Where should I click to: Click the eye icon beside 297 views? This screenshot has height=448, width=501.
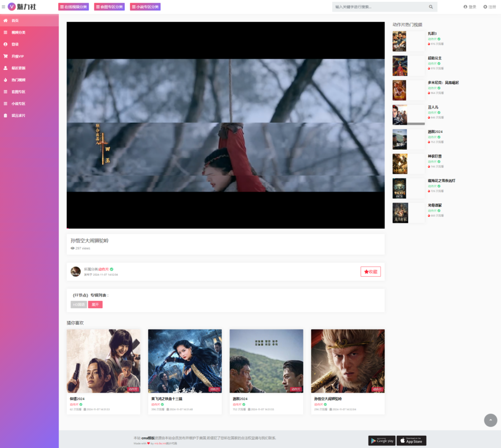[72, 248]
